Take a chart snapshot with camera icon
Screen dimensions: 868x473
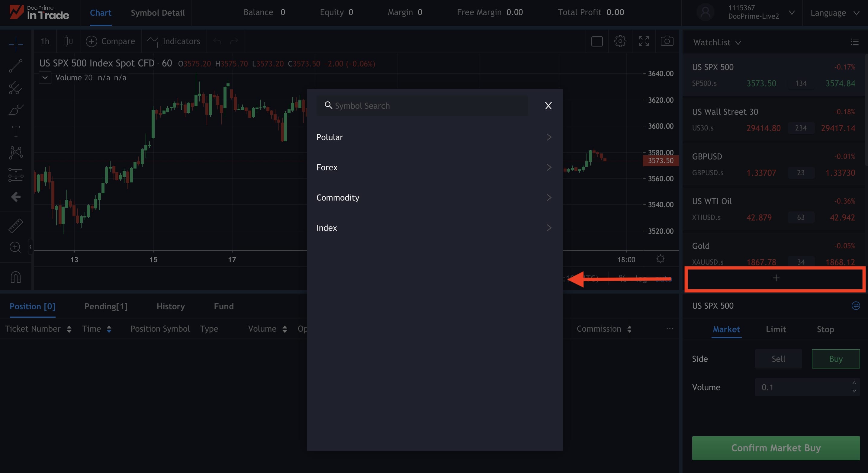pos(667,41)
